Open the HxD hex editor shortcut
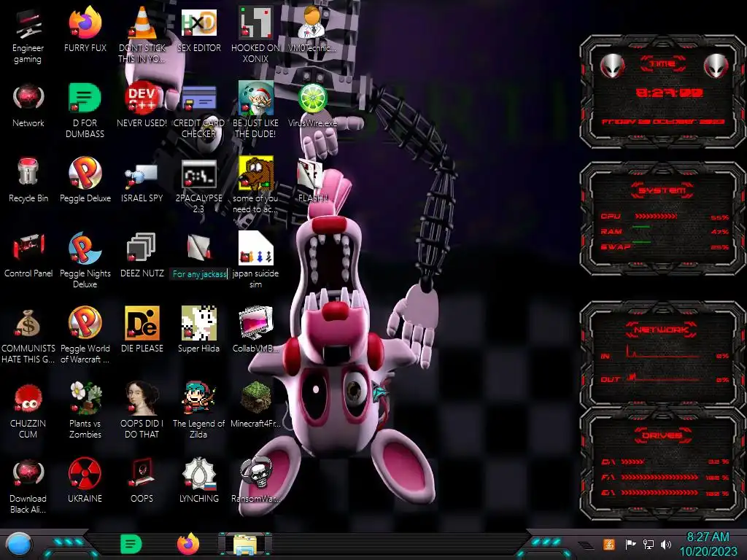Image resolution: width=747 pixels, height=560 pixels. (x=198, y=23)
